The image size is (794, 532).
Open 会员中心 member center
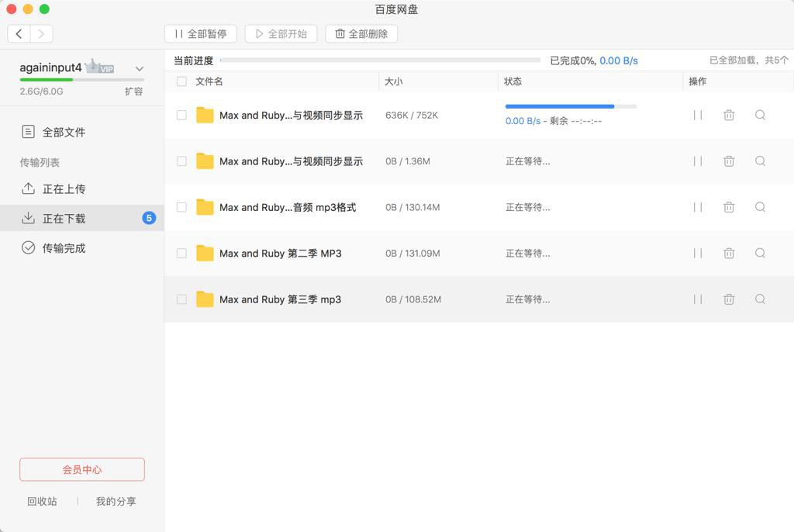pos(82,470)
